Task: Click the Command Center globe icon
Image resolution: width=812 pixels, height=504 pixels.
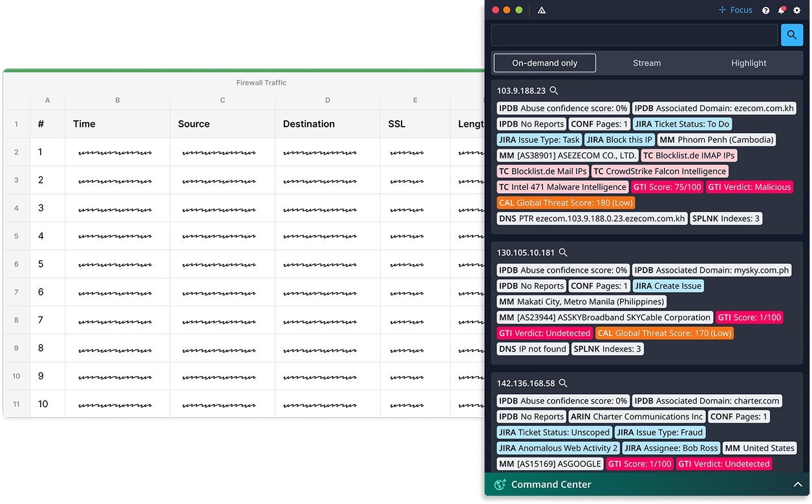Action: pos(500,485)
